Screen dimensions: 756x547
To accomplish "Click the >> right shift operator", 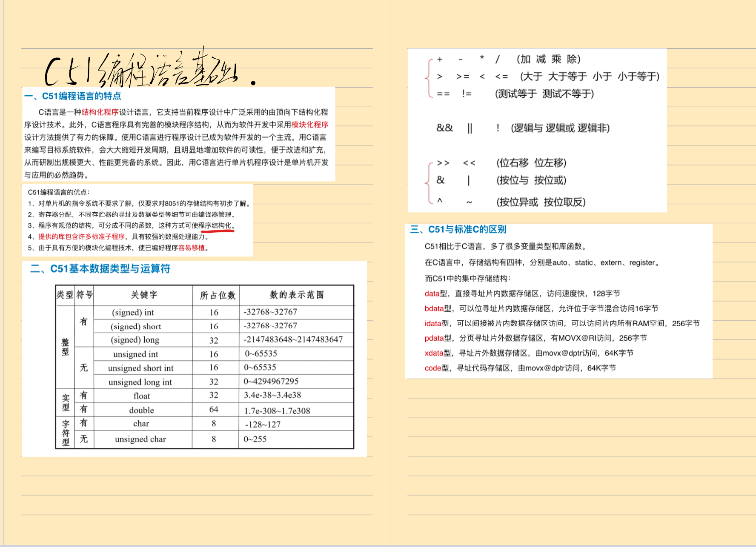I will pos(443,163).
